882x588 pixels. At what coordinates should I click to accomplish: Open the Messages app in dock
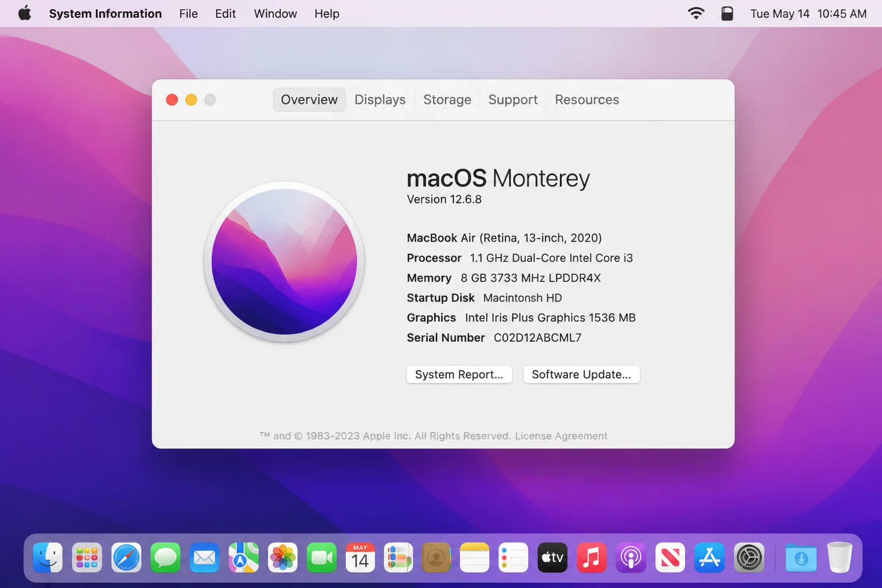coord(165,558)
